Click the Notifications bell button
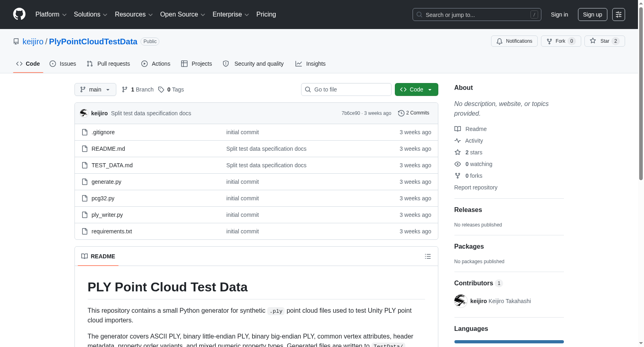644x347 pixels. [x=514, y=41]
